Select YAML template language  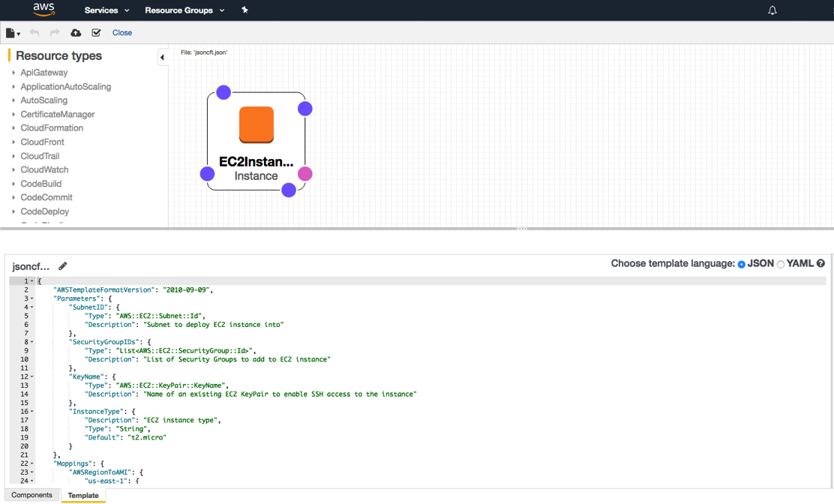click(x=781, y=264)
